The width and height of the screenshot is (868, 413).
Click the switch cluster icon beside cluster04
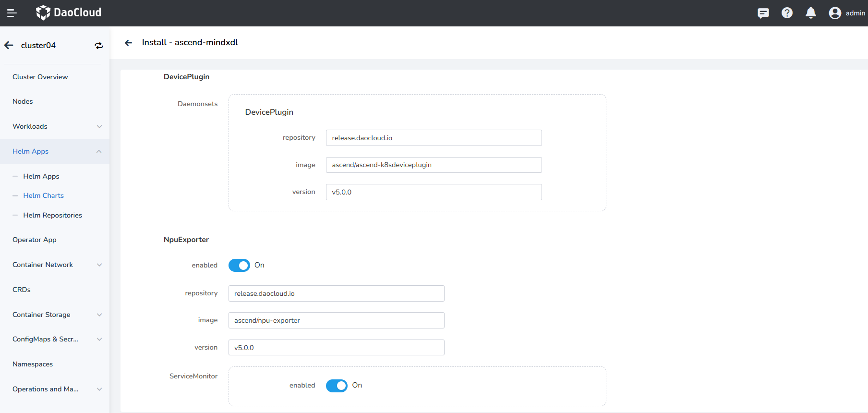(x=99, y=46)
